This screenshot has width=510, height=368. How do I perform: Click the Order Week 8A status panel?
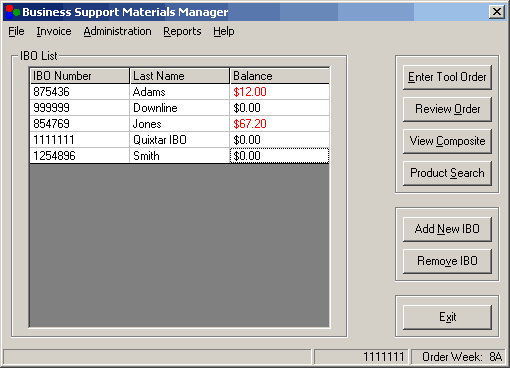pyautogui.click(x=458, y=357)
